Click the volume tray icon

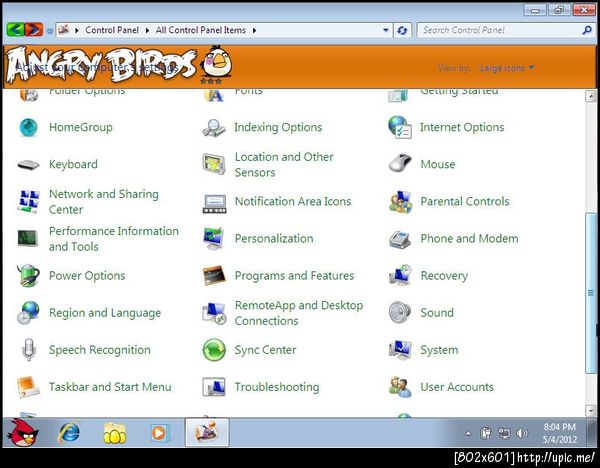(x=522, y=433)
